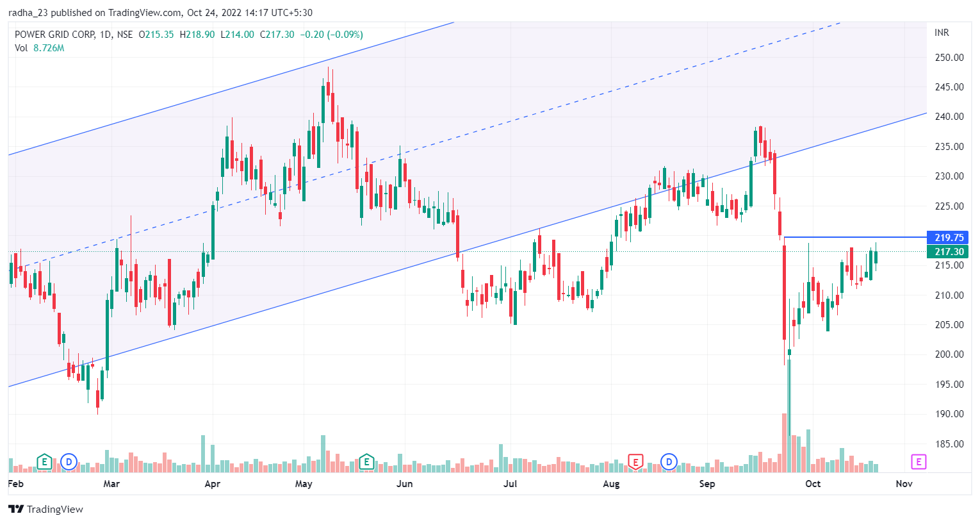Click the 230.00 price axis label

949,176
